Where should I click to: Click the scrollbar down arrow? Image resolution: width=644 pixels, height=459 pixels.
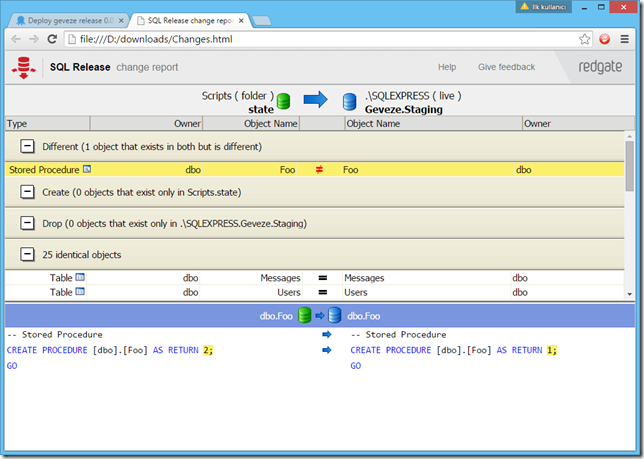[630, 294]
